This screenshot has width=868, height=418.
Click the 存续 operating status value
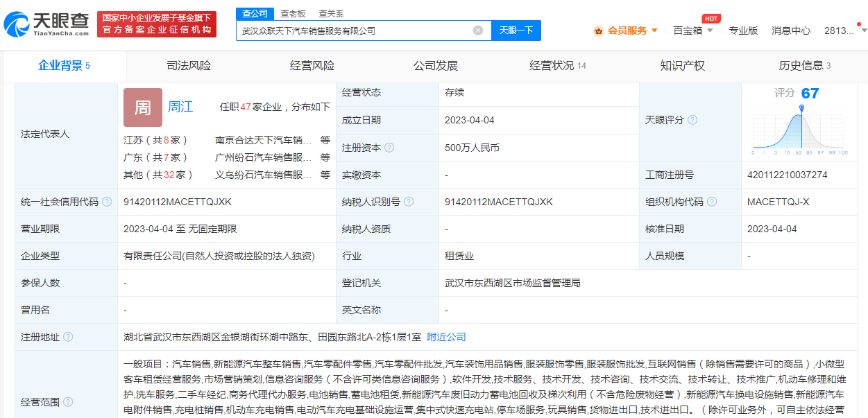(x=454, y=93)
